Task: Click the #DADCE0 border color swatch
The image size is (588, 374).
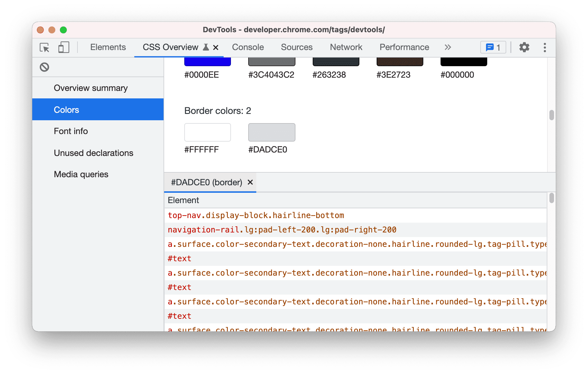Action: click(271, 132)
